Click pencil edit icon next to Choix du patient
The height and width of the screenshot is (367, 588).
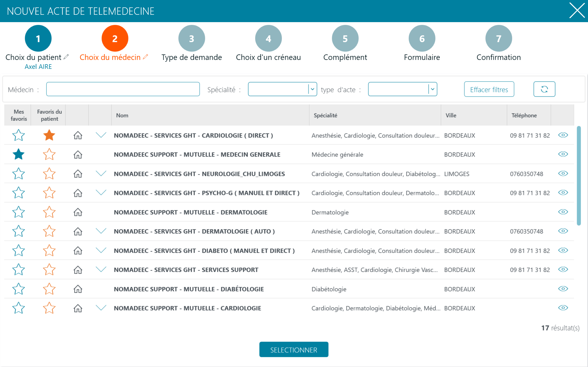coord(66,57)
